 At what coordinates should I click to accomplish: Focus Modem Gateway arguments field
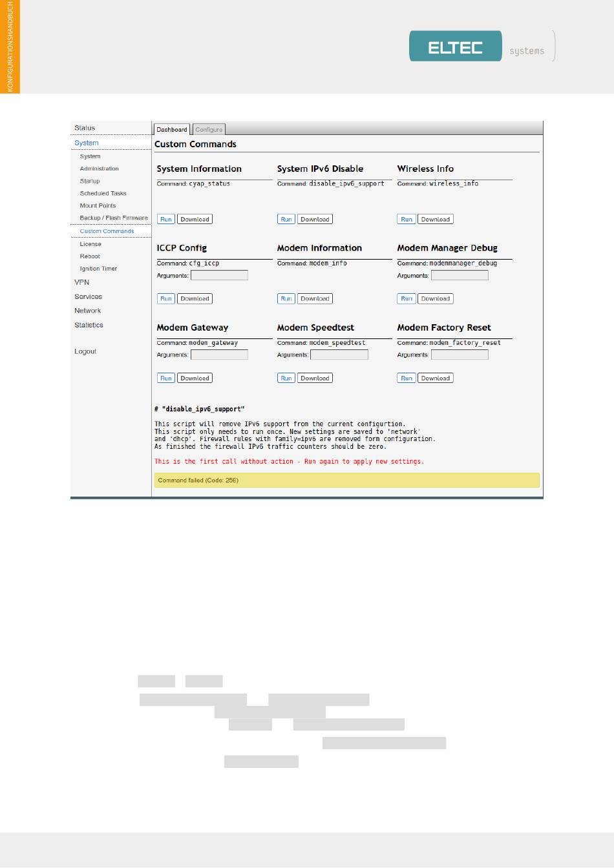point(219,355)
